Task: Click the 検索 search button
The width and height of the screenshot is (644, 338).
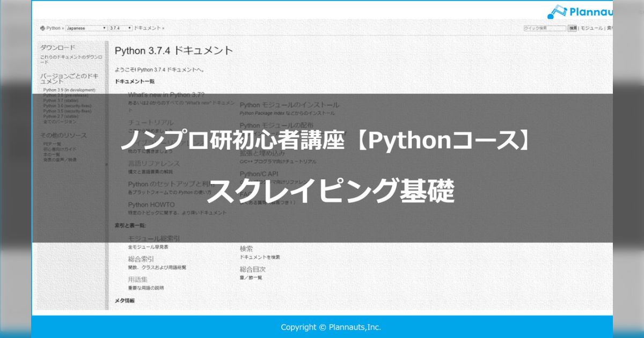Action: [x=573, y=28]
